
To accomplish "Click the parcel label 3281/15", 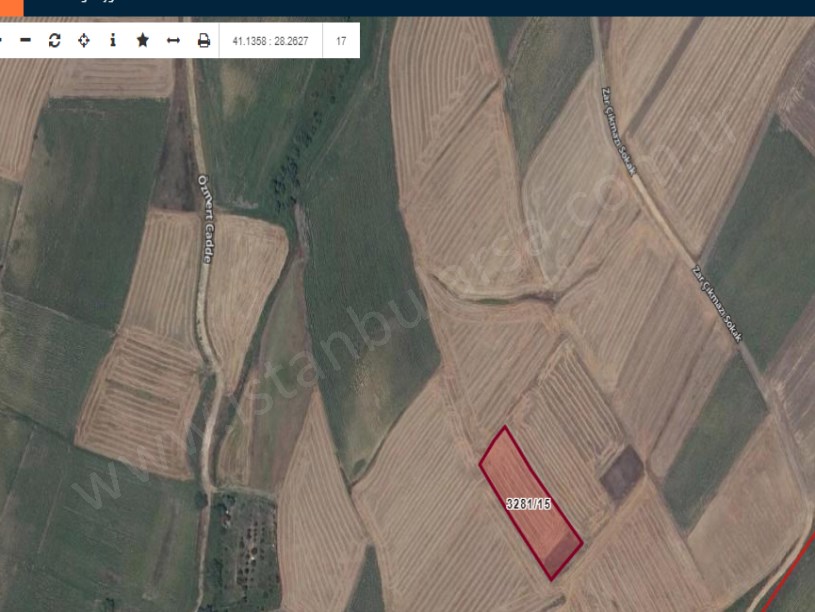I will (531, 502).
